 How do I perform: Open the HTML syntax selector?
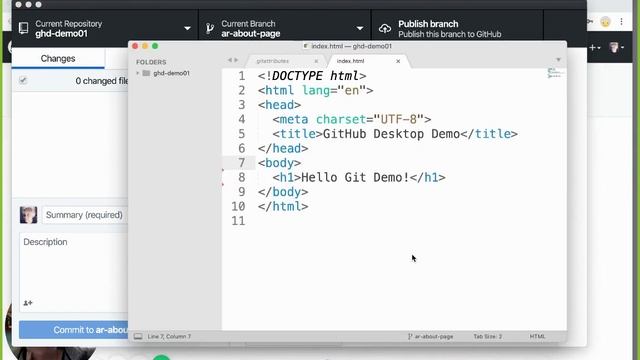coord(537,336)
